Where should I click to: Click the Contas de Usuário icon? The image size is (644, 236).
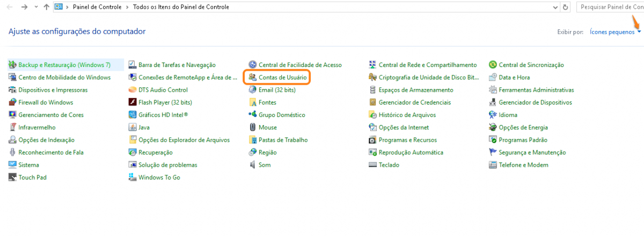click(x=253, y=77)
